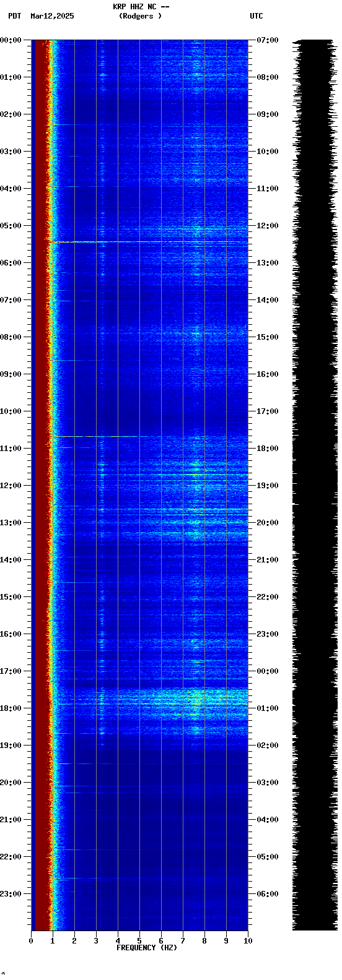This screenshot has height=980, width=342.
Task: Click the PDT time label '09:00'
Action: coord(11,374)
